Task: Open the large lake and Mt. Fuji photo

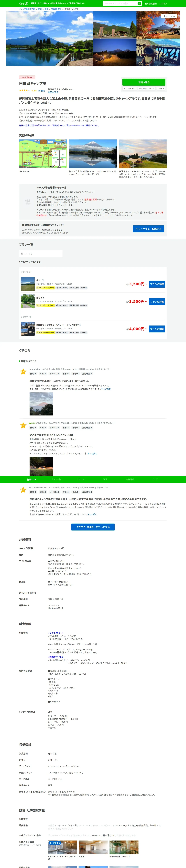Action: [49, 38]
